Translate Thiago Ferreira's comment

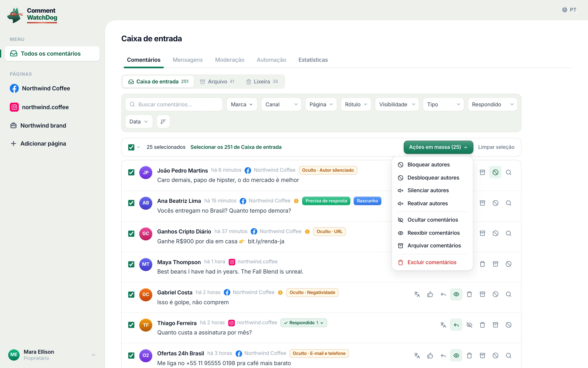pyautogui.click(x=443, y=325)
